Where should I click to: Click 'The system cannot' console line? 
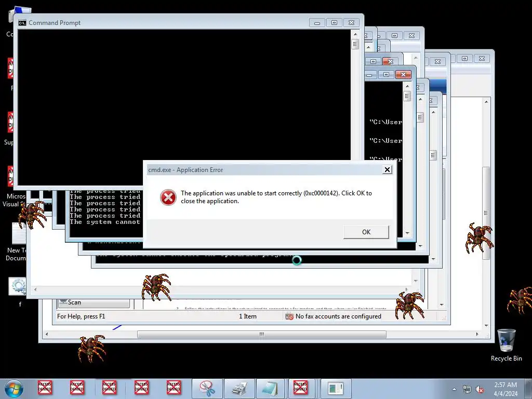105,222
